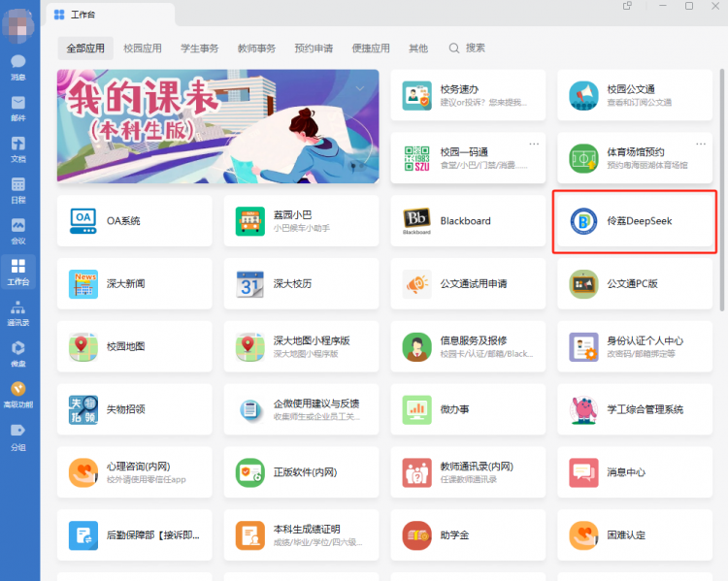Image resolution: width=728 pixels, height=581 pixels.
Task: Open 高级功能 in sidebar
Action: pyautogui.click(x=18, y=395)
